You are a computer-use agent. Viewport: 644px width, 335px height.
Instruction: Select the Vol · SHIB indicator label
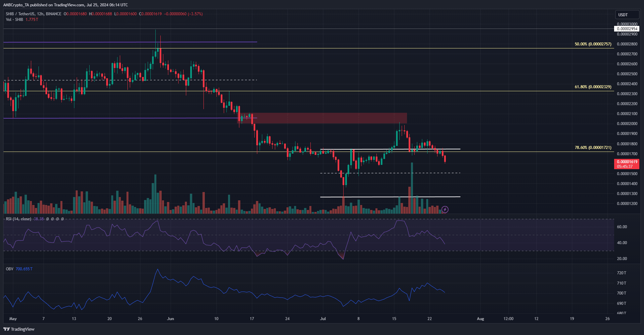[15, 20]
